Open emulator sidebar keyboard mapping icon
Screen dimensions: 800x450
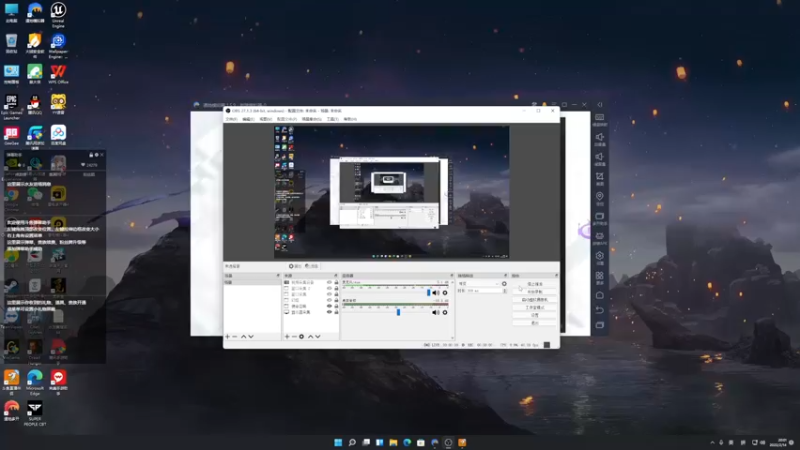[x=599, y=117]
